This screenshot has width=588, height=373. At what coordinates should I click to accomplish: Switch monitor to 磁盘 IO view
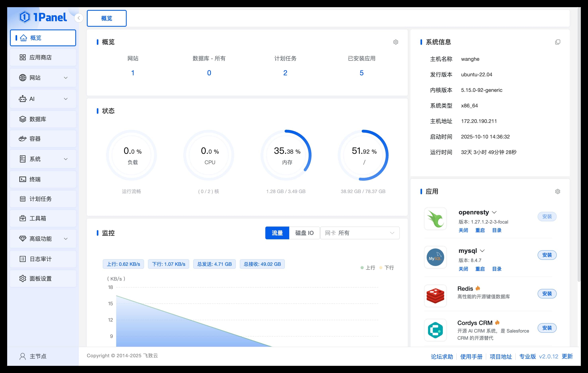pyautogui.click(x=304, y=233)
